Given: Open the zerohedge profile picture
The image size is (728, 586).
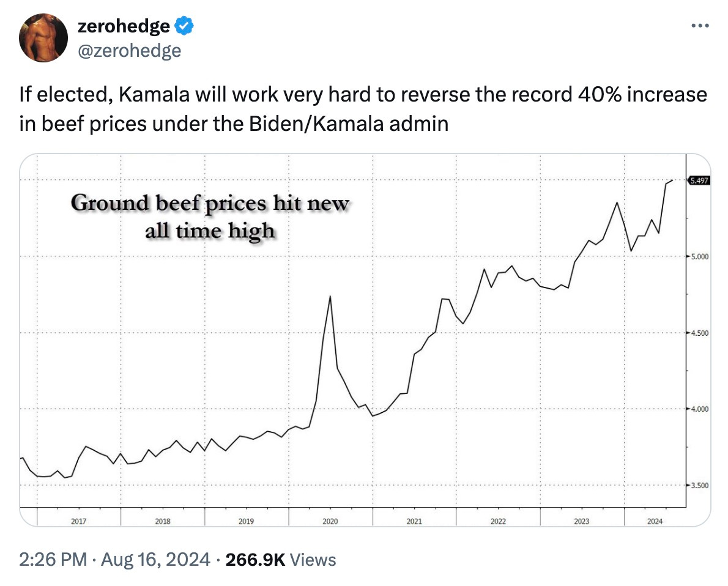Looking at the screenshot, I should 43,37.
